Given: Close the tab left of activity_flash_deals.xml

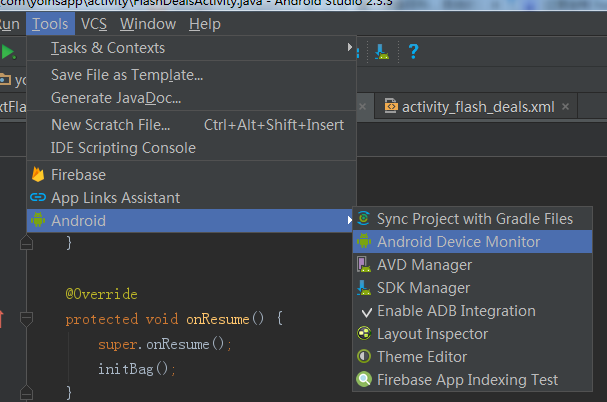Looking at the screenshot, I should [x=362, y=106].
